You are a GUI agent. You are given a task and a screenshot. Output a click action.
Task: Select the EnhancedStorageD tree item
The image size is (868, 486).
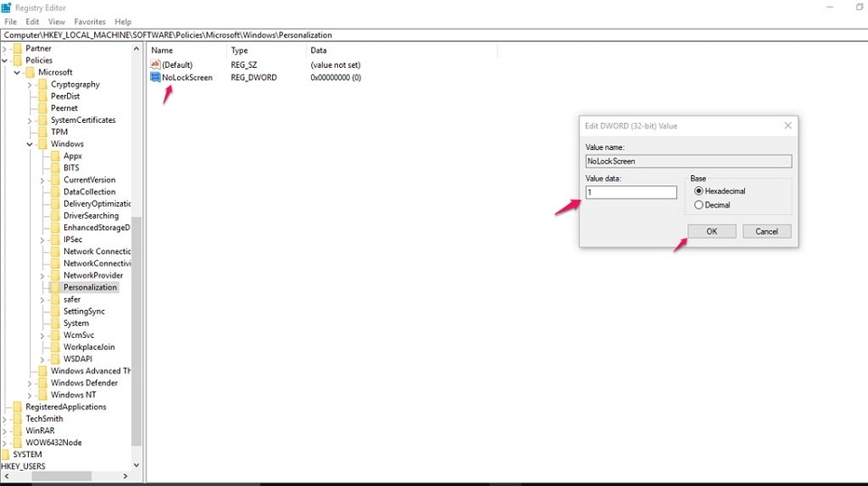click(97, 228)
